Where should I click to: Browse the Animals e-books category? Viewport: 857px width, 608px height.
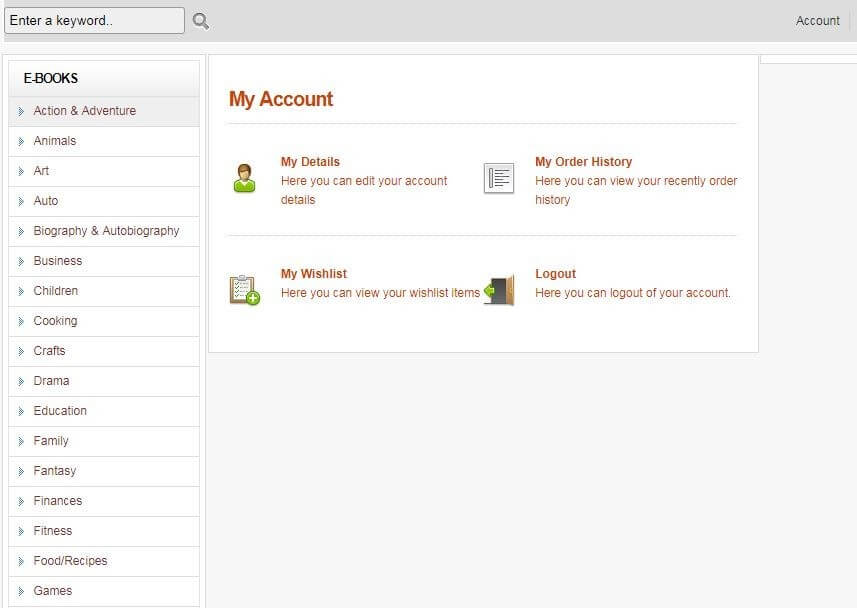(55, 141)
